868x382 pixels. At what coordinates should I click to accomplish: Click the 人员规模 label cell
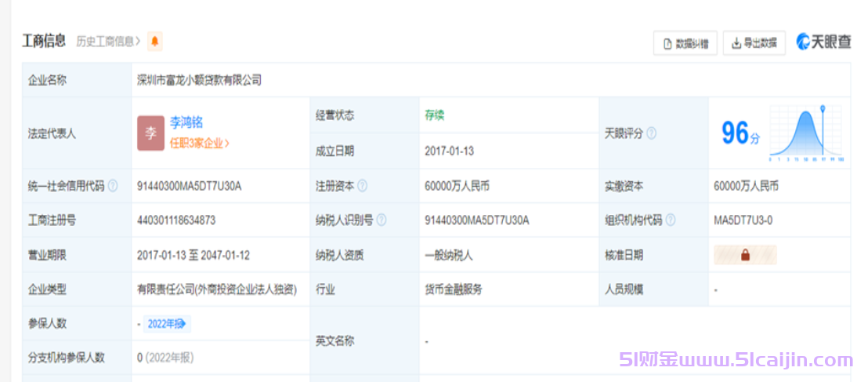coord(654,289)
